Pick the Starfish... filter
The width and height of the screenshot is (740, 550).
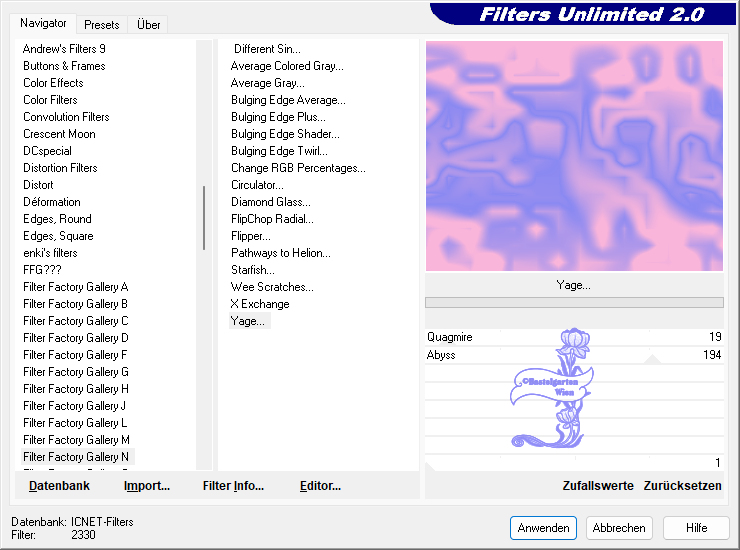tap(253, 270)
